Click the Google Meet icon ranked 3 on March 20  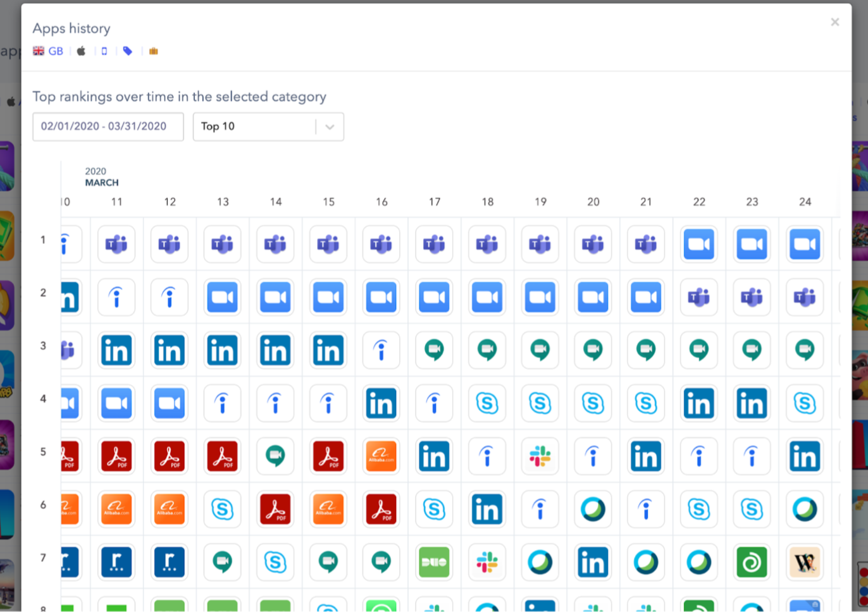click(593, 350)
